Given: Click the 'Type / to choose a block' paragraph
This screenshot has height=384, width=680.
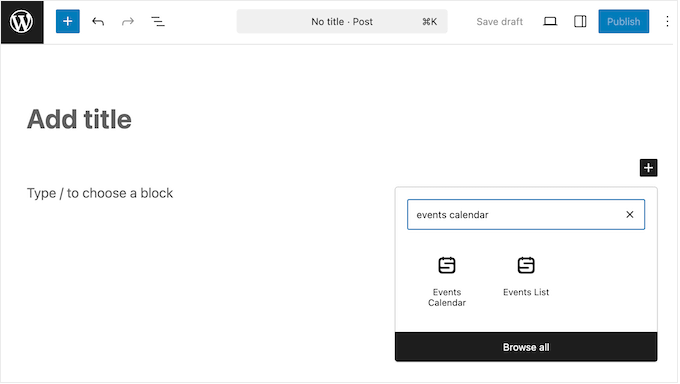Looking at the screenshot, I should click(x=100, y=193).
